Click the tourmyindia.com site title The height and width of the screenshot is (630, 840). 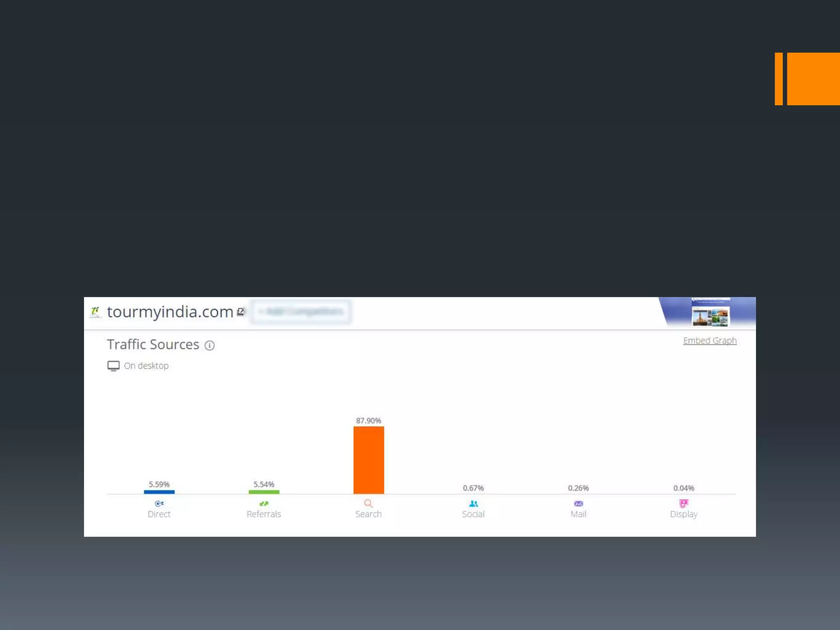[170, 312]
